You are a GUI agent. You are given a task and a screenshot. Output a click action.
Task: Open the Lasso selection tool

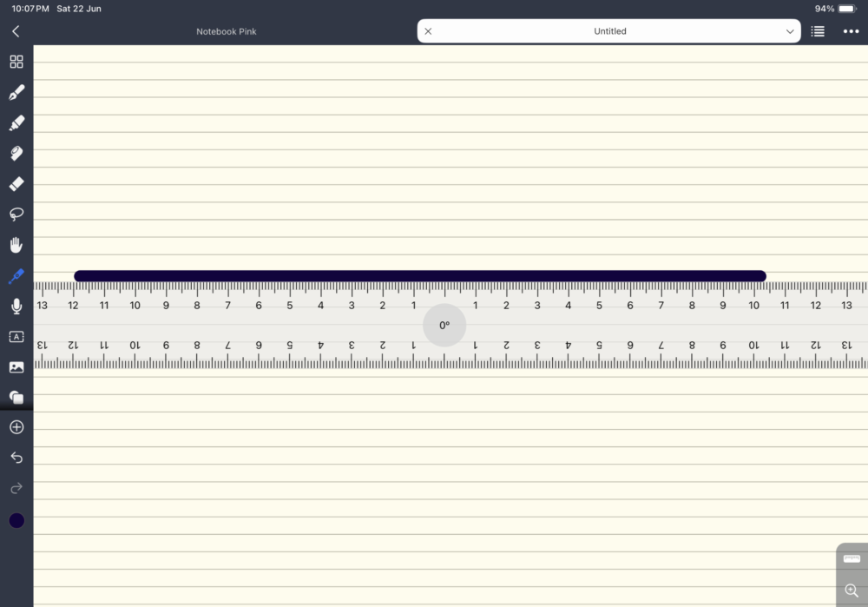(16, 214)
